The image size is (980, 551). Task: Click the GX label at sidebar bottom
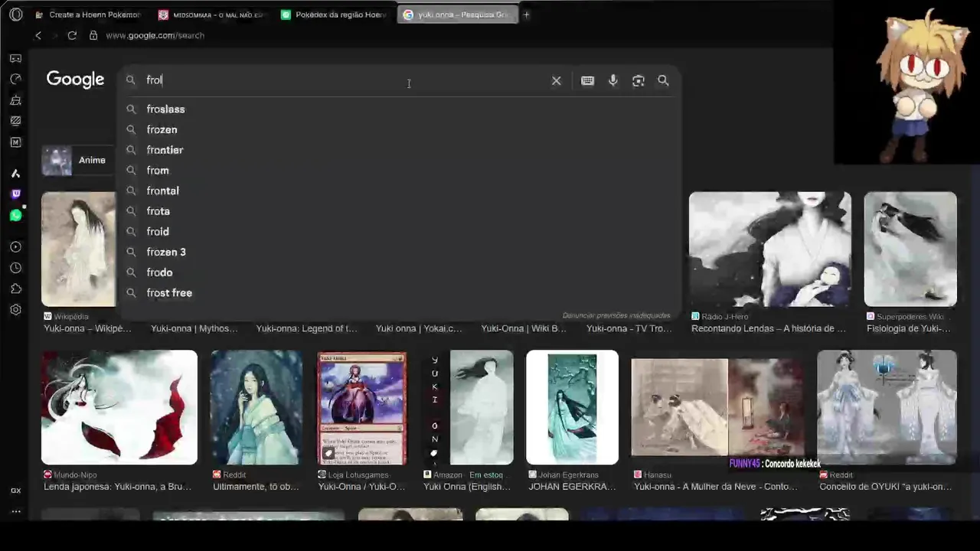[15, 491]
